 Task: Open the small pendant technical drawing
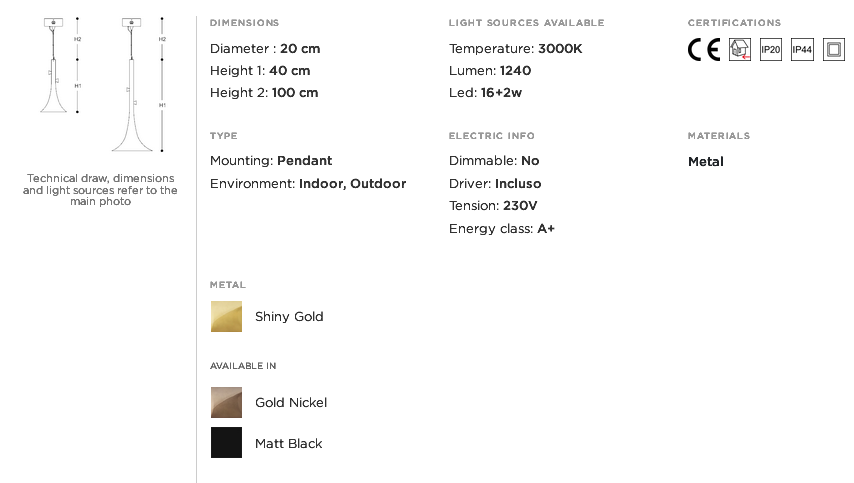(60, 65)
